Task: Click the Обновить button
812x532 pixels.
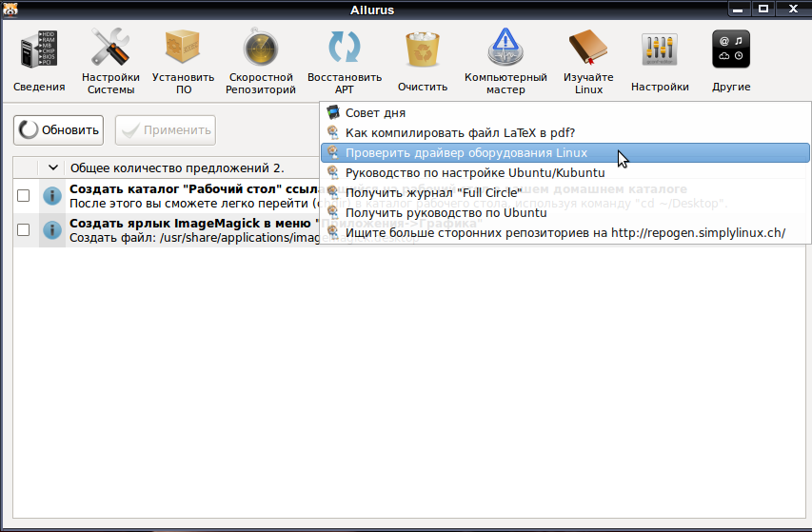Action: pyautogui.click(x=58, y=129)
